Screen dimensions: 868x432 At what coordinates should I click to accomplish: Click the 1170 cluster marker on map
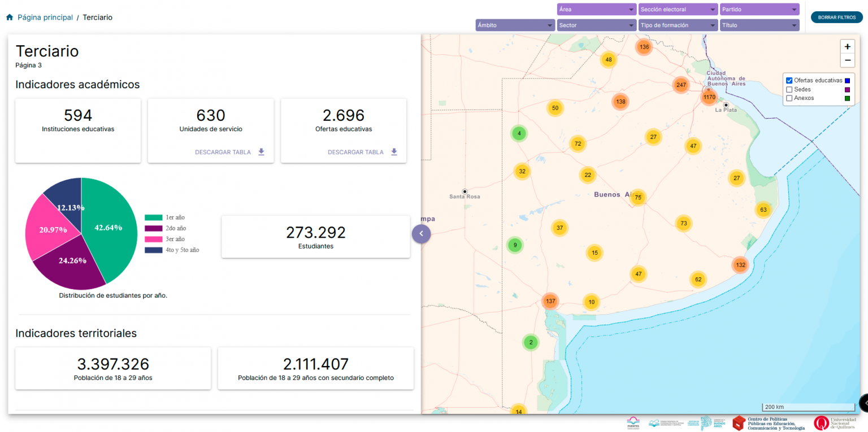click(709, 97)
